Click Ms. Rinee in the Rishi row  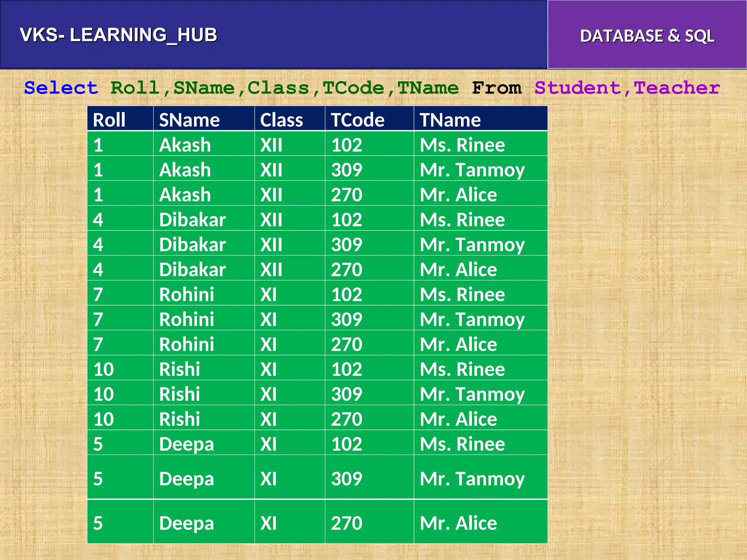point(462,369)
